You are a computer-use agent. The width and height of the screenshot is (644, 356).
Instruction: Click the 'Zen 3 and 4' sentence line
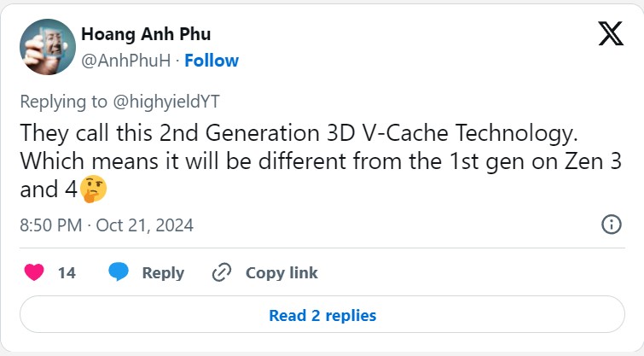[x=321, y=161]
